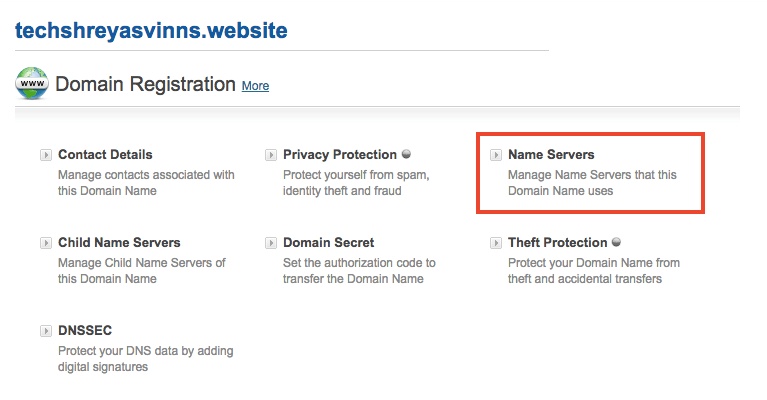Screen dimensions: 767x400
Task: Expand the Theft Protection arrow
Action: [496, 243]
